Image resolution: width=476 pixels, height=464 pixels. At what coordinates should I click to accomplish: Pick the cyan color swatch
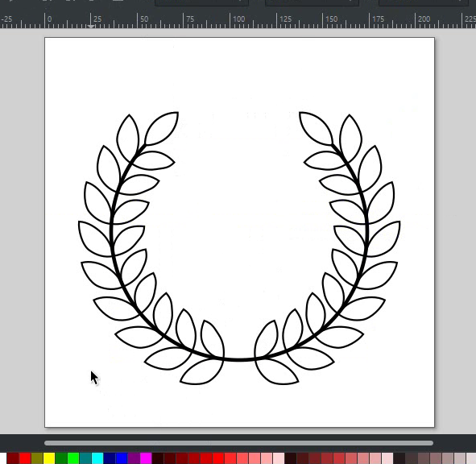97,458
